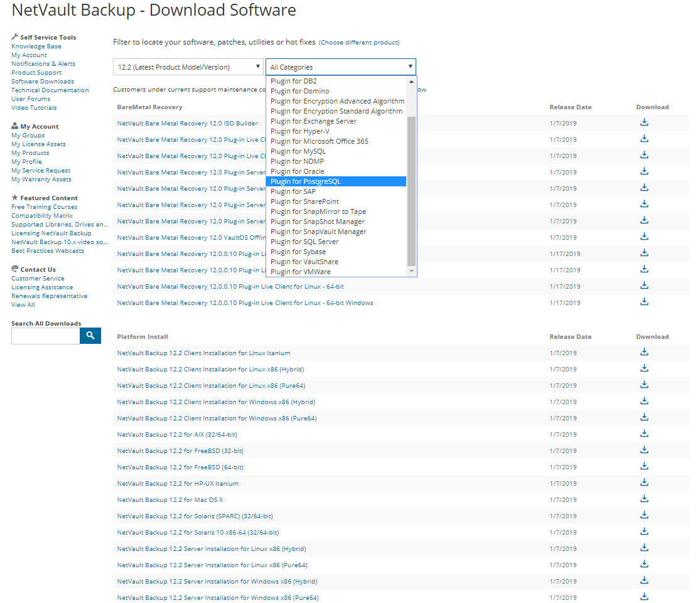
Task: Select Plugin for Domino option
Action: coord(336,91)
